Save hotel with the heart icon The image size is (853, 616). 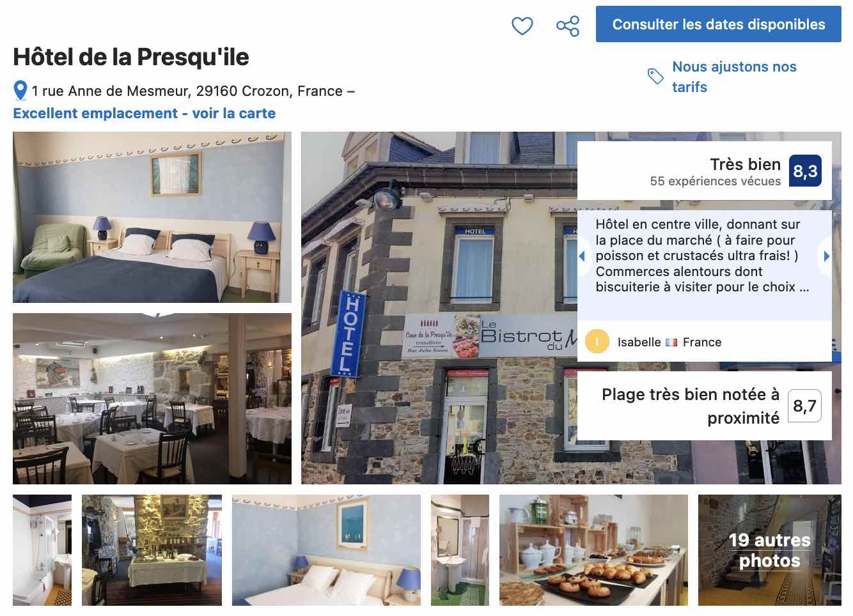522,26
